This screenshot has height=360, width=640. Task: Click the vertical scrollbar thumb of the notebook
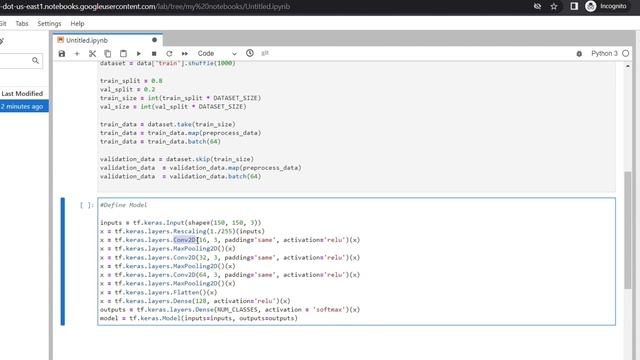[x=628, y=231]
